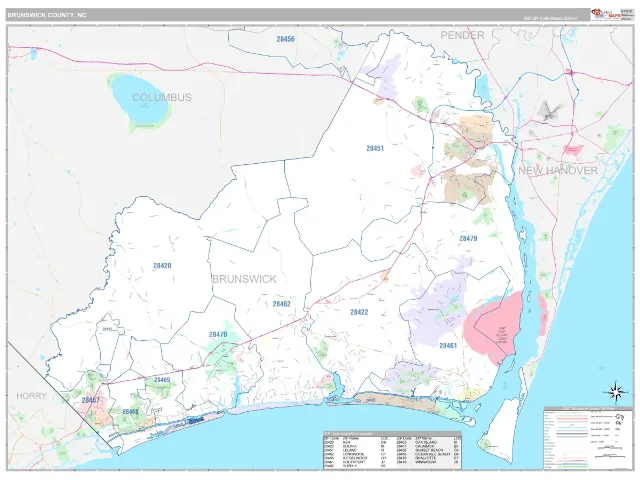Select ZIP code label 28451
Image resolution: width=640 pixels, height=480 pixels.
click(375, 149)
